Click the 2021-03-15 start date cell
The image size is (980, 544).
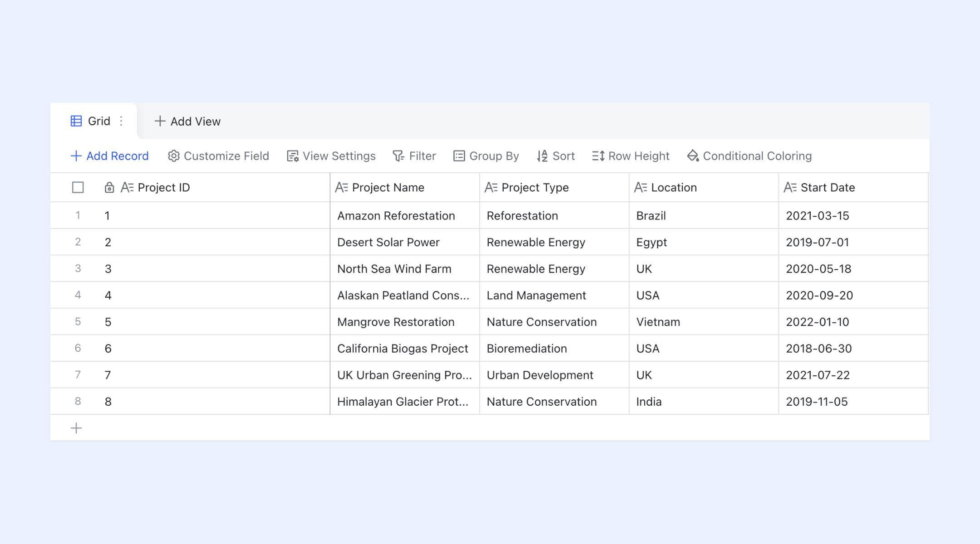pyautogui.click(x=853, y=215)
